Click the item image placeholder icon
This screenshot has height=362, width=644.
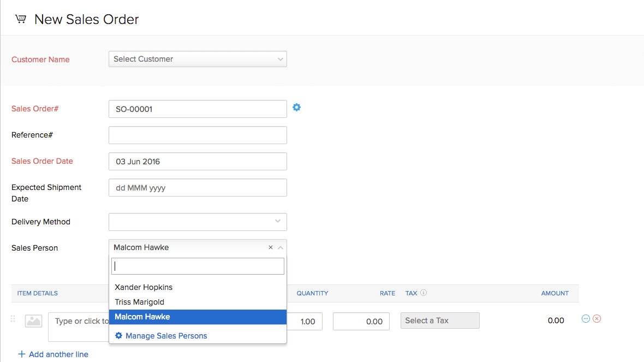pos(33,321)
